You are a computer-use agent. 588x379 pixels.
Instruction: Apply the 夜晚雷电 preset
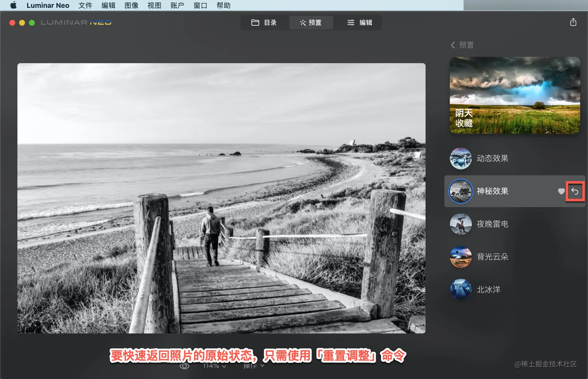[x=515, y=224]
